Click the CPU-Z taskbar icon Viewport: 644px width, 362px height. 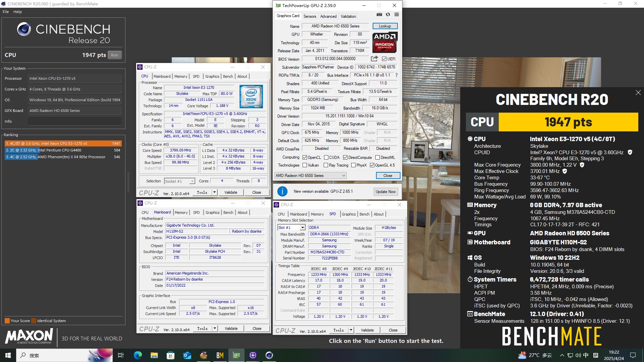[253, 355]
